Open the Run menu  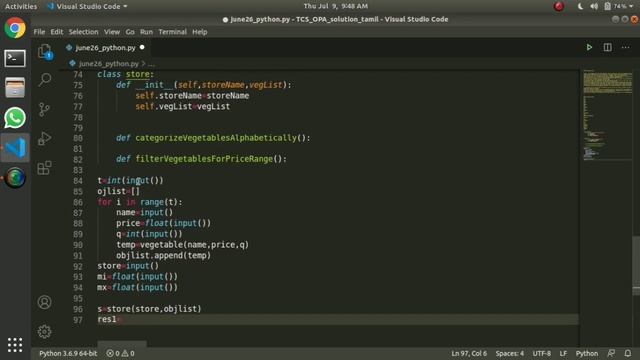pos(146,32)
